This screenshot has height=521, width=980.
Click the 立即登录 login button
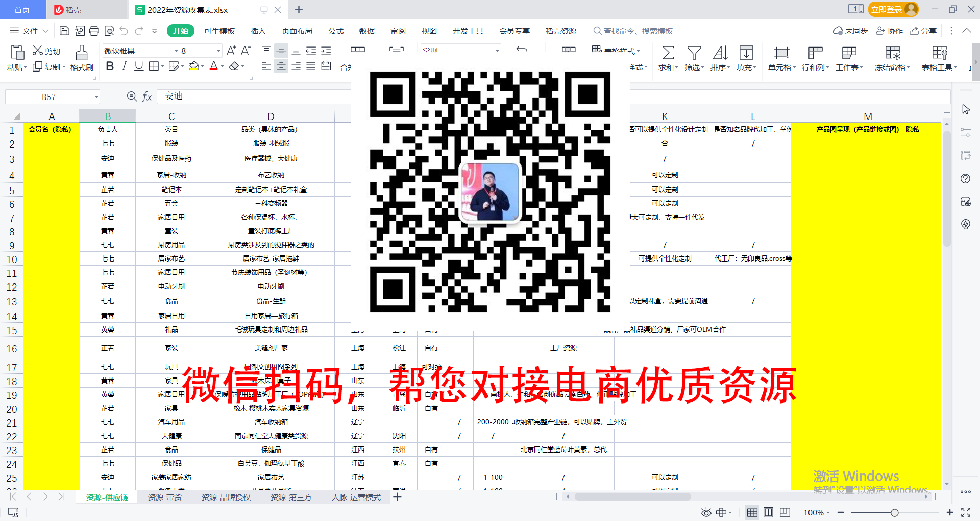tap(893, 9)
